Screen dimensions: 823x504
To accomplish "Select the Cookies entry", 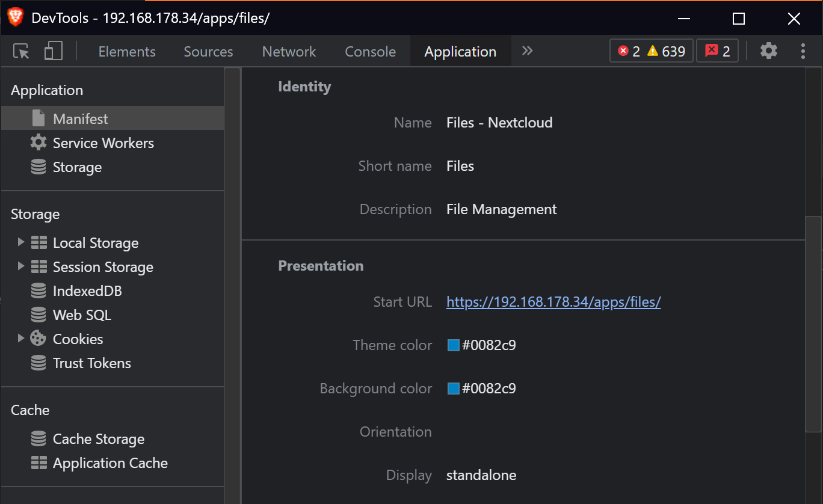I will tap(78, 339).
